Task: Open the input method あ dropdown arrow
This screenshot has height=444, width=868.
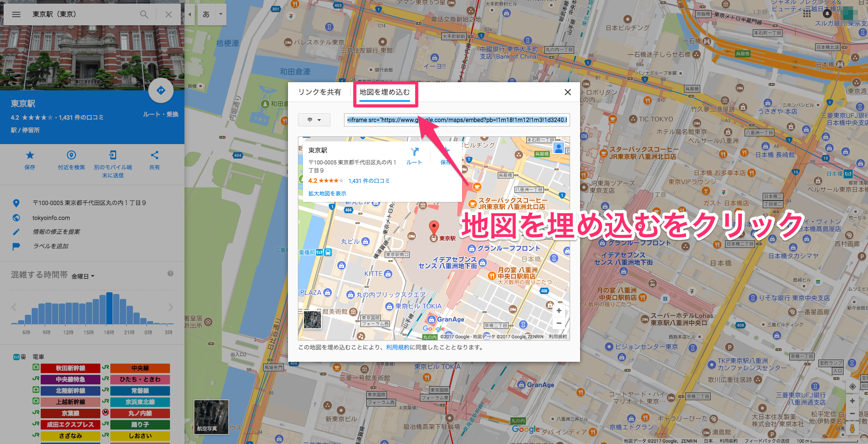Action: [x=221, y=14]
